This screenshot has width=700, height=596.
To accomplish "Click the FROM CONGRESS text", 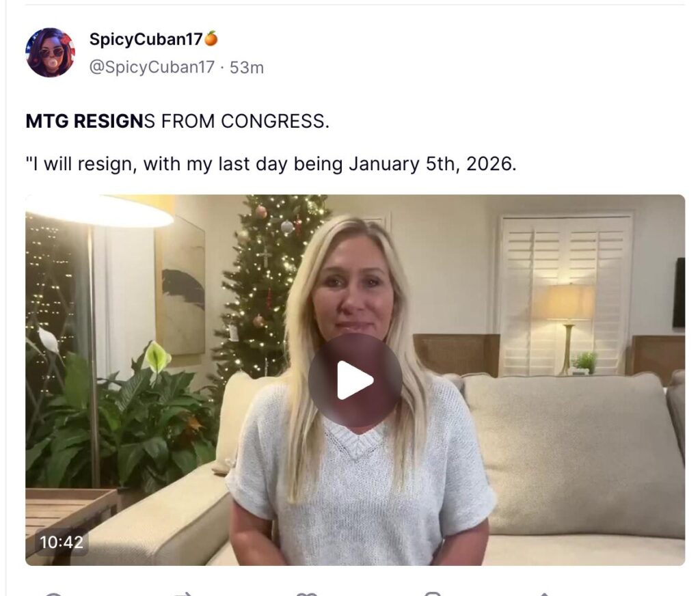I will (x=245, y=121).
